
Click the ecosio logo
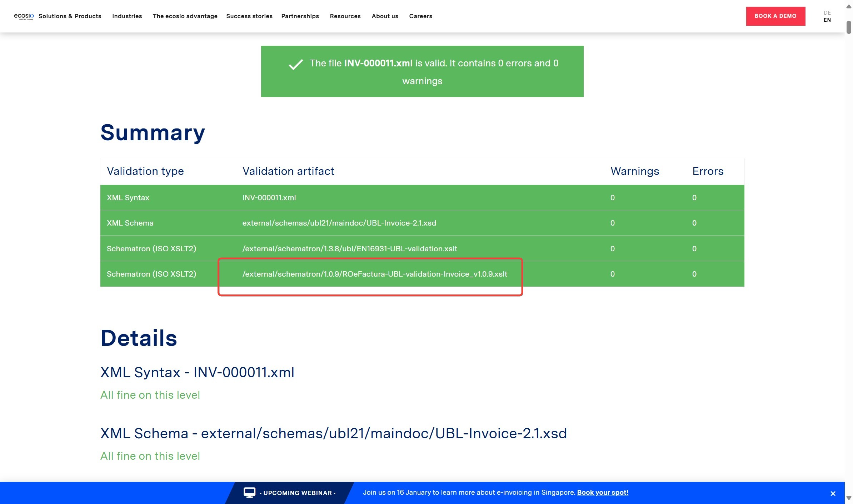pyautogui.click(x=23, y=16)
